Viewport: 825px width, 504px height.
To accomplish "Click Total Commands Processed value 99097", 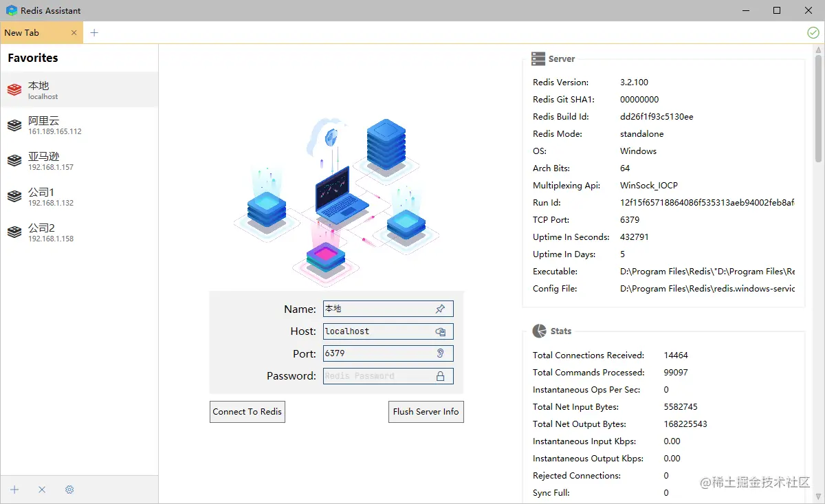I will (x=676, y=373).
